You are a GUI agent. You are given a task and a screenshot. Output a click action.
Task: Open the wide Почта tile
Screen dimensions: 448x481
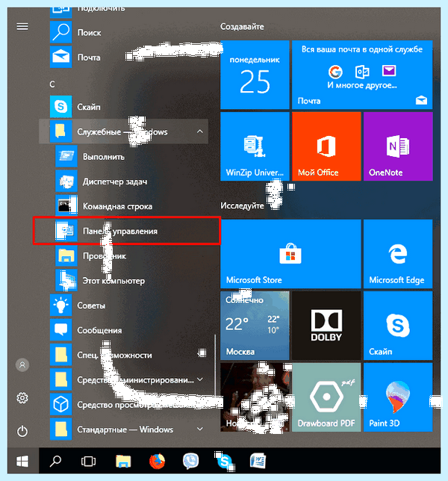coord(362,75)
